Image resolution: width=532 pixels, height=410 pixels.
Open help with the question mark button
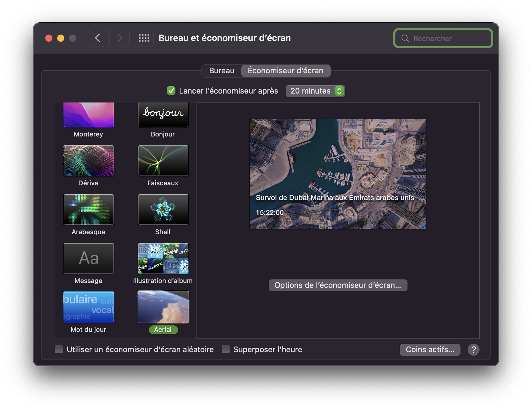tap(473, 350)
